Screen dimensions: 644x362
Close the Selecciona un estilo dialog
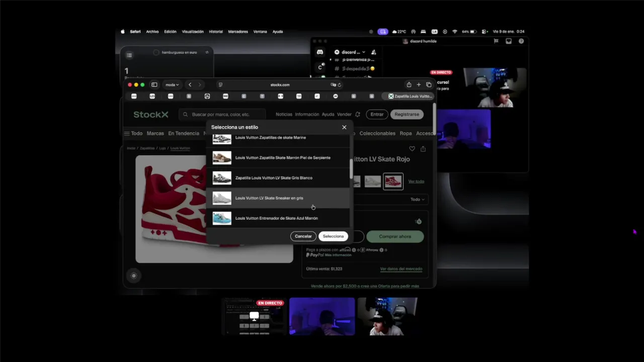click(344, 127)
